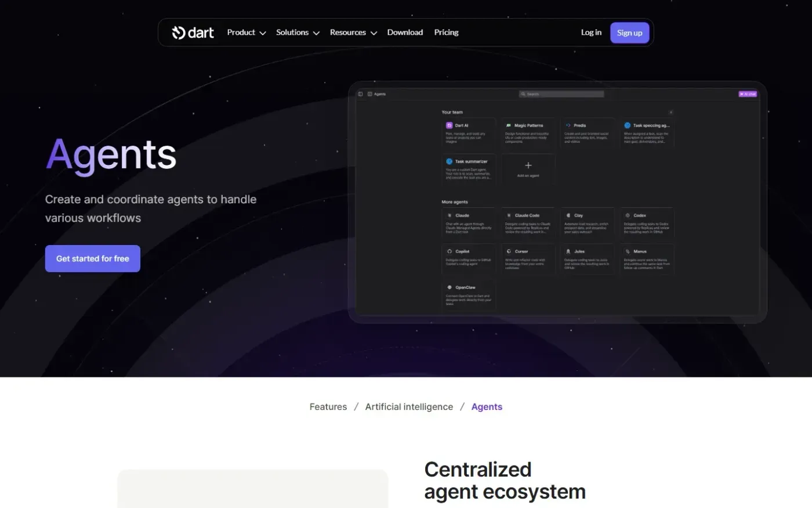Open the Pricing page
The width and height of the screenshot is (812, 508).
446,33
